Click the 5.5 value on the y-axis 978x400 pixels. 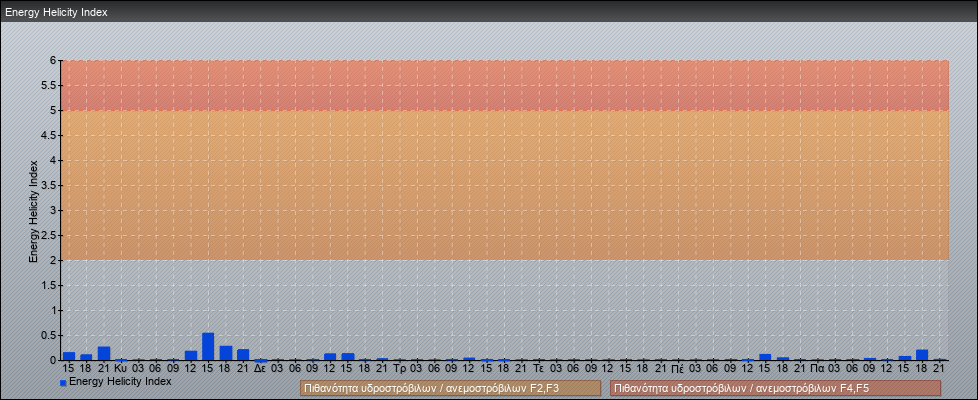pyautogui.click(x=50, y=85)
